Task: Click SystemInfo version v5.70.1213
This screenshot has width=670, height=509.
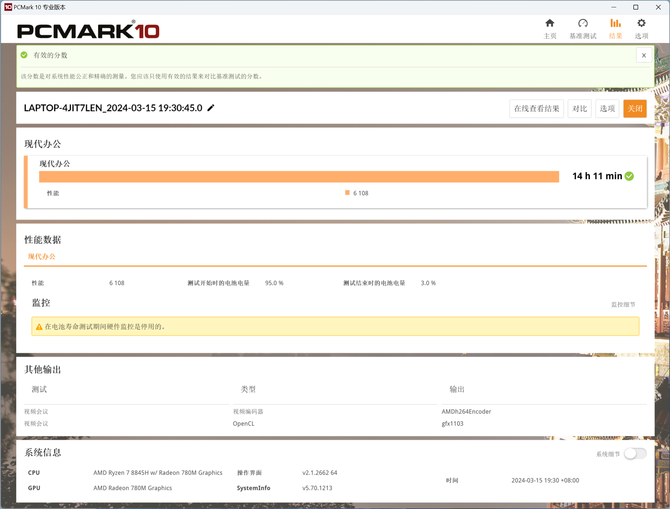Action: pyautogui.click(x=317, y=488)
